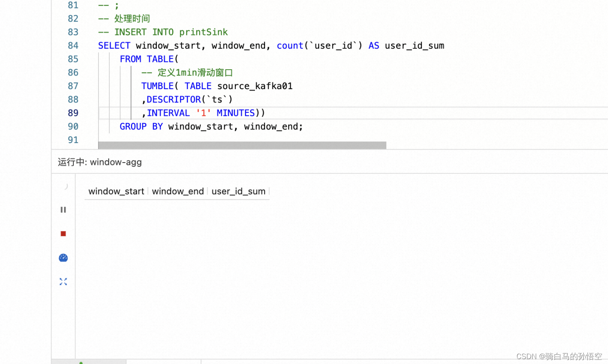Select the window_end column header
The image size is (608, 364).
click(x=178, y=191)
